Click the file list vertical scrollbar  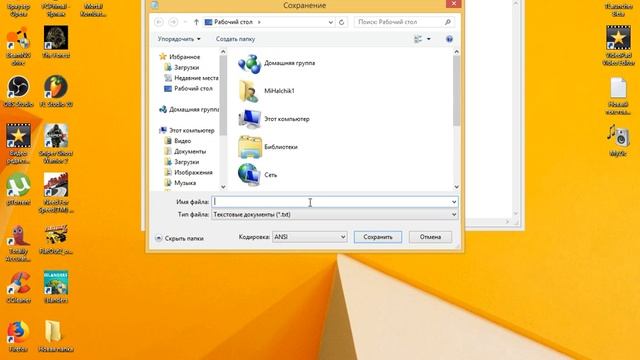[456, 91]
